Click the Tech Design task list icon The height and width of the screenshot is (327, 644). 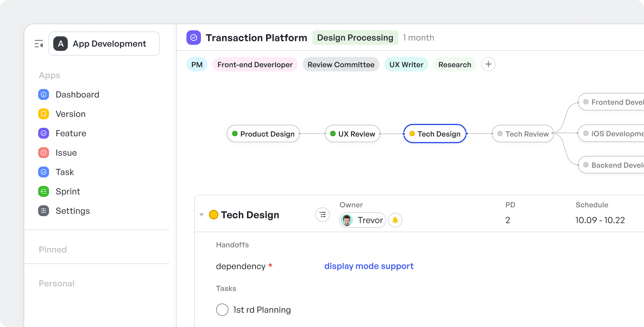pyautogui.click(x=323, y=215)
